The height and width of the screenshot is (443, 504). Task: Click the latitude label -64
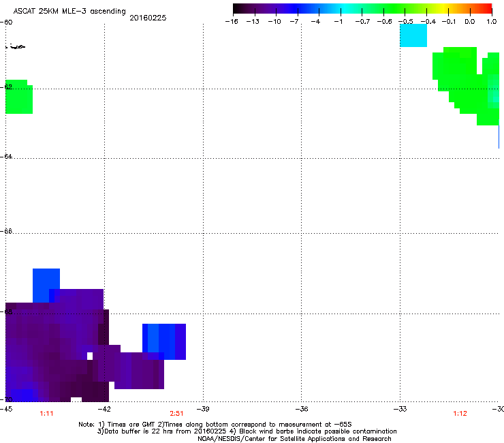point(6,156)
